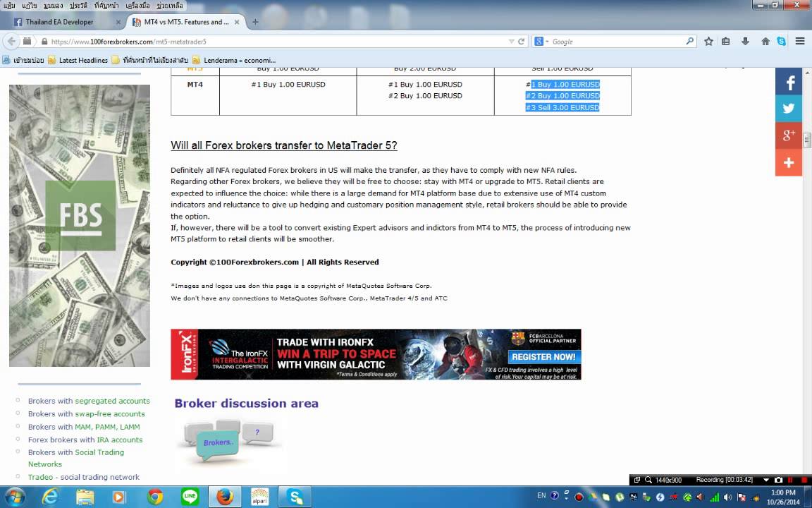This screenshot has height=508, width=812.
Task: Open Alpari app on taskbar
Action: [259, 497]
